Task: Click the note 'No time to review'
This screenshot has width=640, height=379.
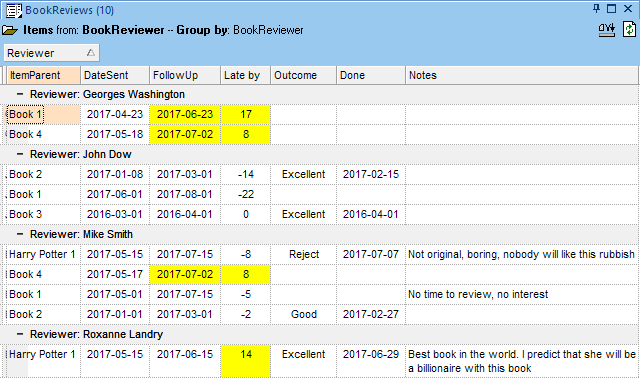Action: coord(522,294)
